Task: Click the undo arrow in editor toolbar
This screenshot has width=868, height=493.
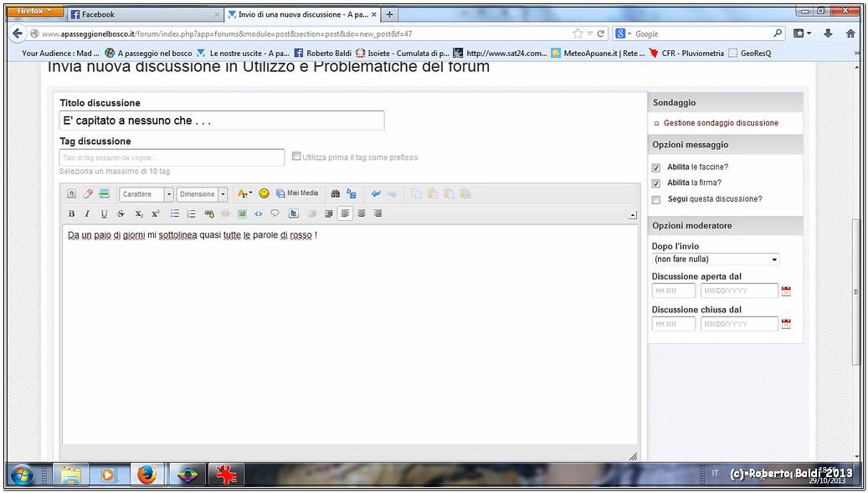Action: click(x=376, y=193)
